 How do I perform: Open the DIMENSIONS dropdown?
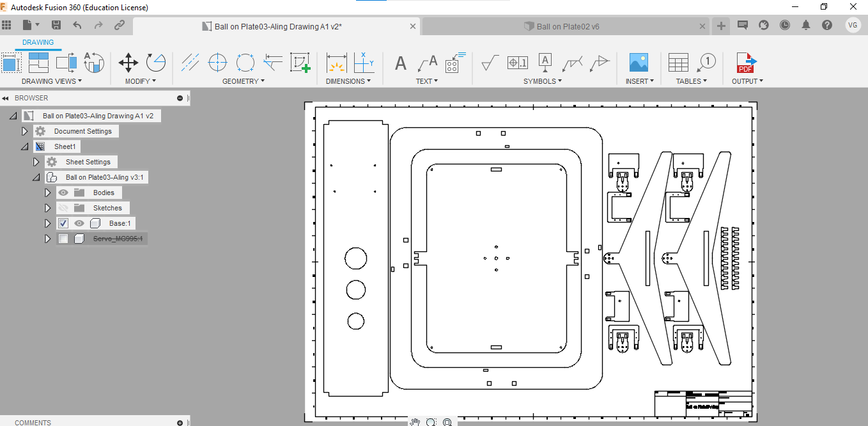pyautogui.click(x=348, y=81)
